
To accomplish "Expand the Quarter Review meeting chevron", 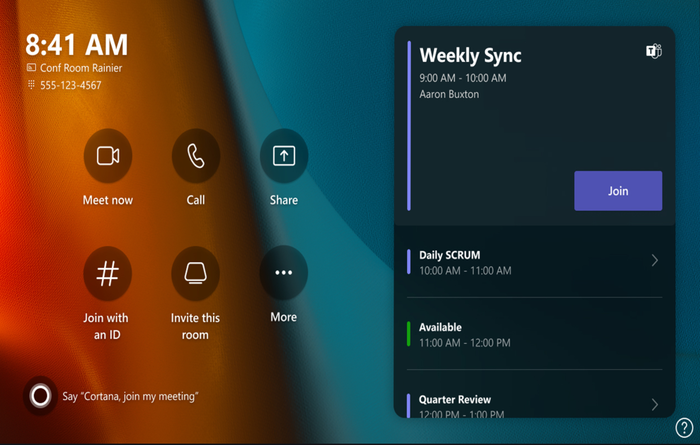I will 654,404.
